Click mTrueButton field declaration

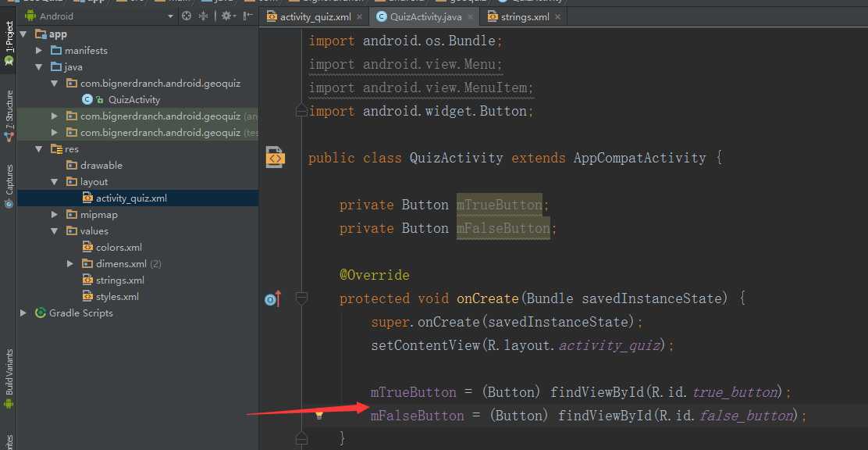pos(500,205)
